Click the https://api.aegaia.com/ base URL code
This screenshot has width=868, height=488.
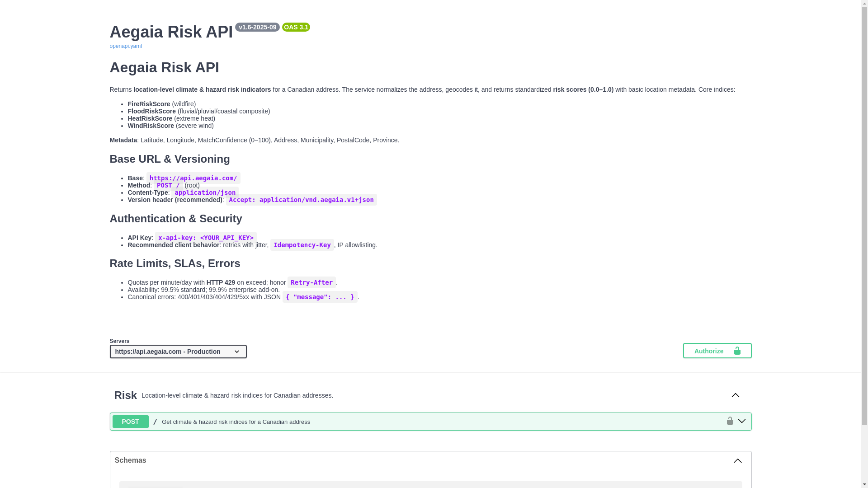193,178
